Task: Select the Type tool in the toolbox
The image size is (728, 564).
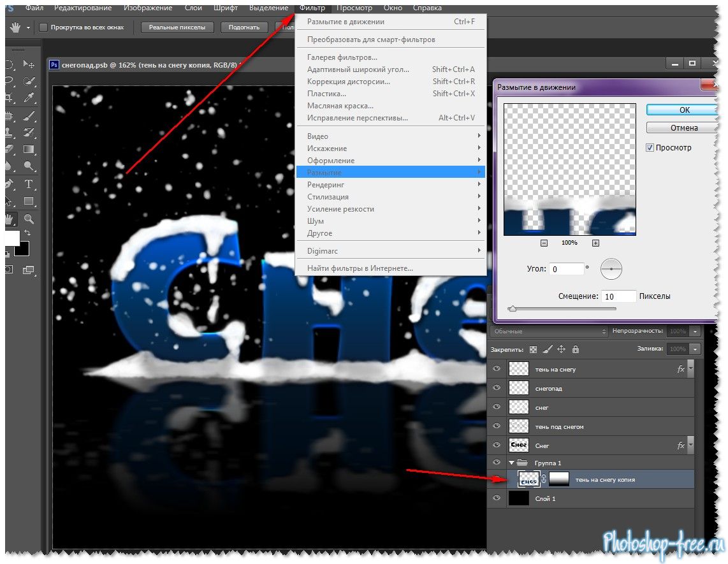Action: click(x=29, y=184)
